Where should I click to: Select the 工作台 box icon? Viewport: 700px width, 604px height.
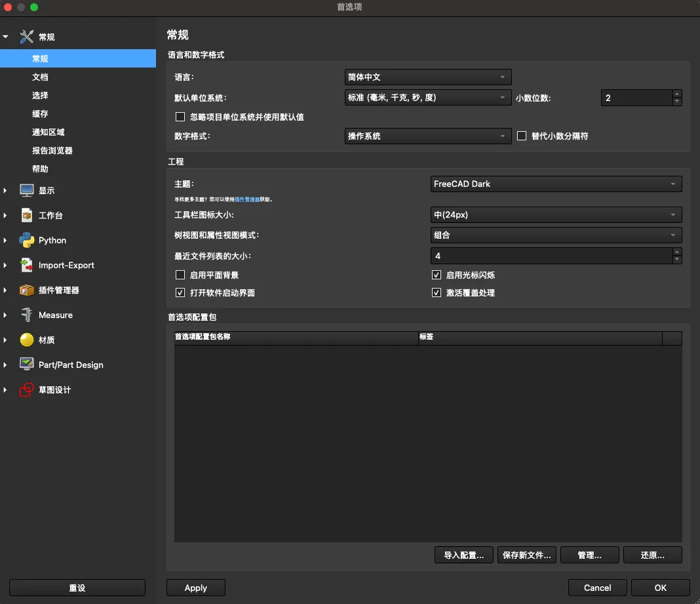click(x=27, y=215)
